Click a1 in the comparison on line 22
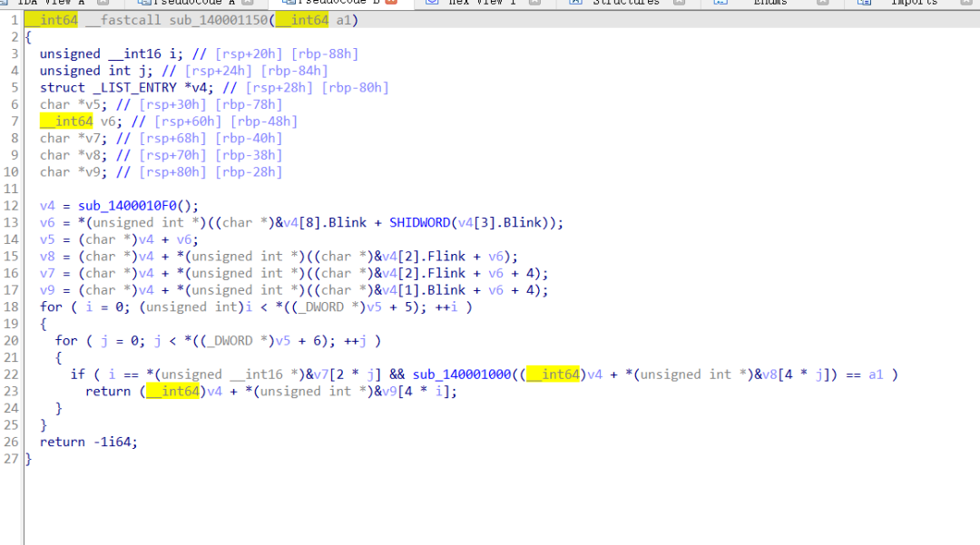This screenshot has height=545, width=980. [x=876, y=374]
